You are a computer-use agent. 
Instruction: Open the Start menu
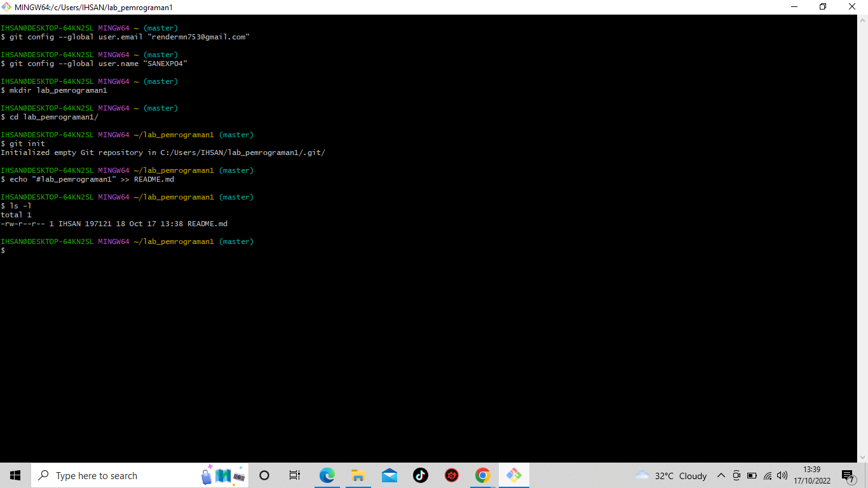click(14, 475)
